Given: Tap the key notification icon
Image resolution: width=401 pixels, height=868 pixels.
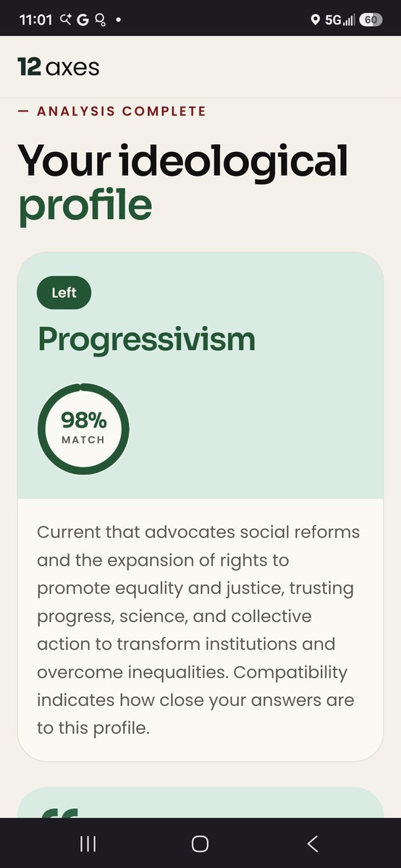Looking at the screenshot, I should 101,20.
